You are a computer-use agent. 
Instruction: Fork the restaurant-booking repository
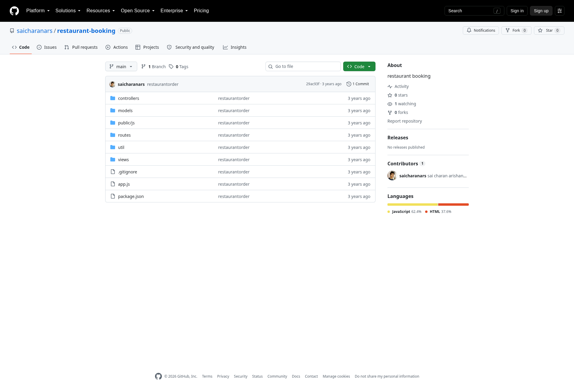(x=516, y=30)
